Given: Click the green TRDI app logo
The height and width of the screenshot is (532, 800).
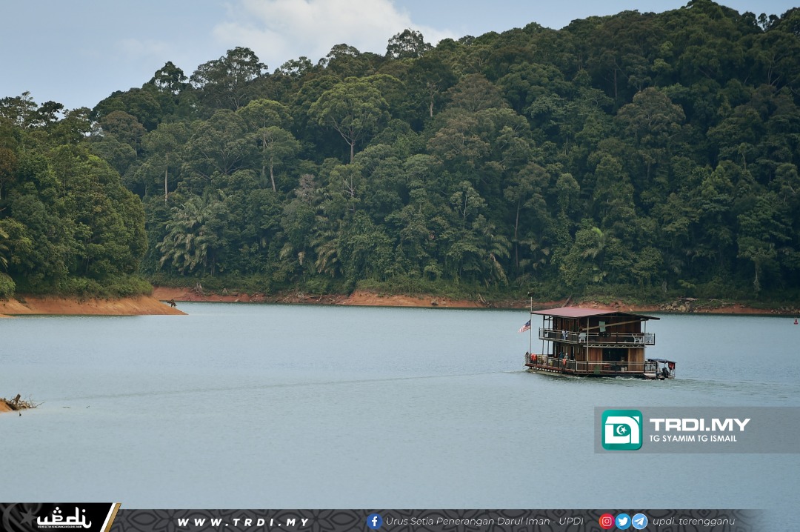Looking at the screenshot, I should pos(621,430).
